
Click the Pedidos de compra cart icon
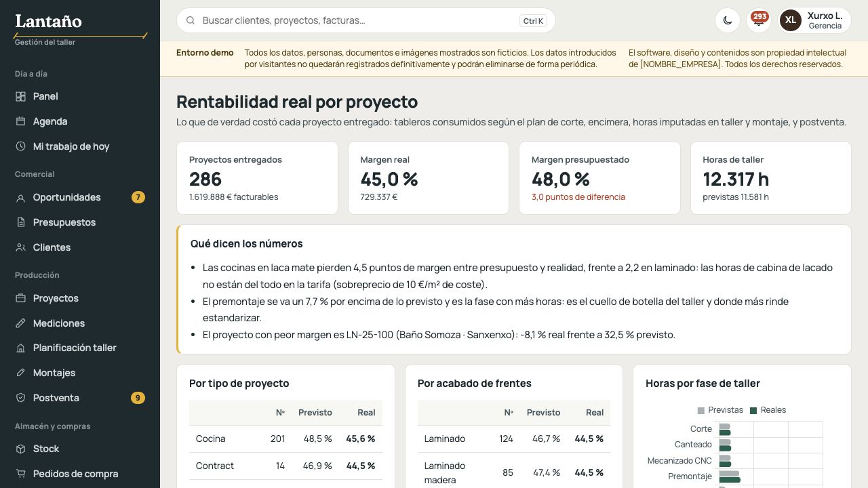pyautogui.click(x=20, y=474)
